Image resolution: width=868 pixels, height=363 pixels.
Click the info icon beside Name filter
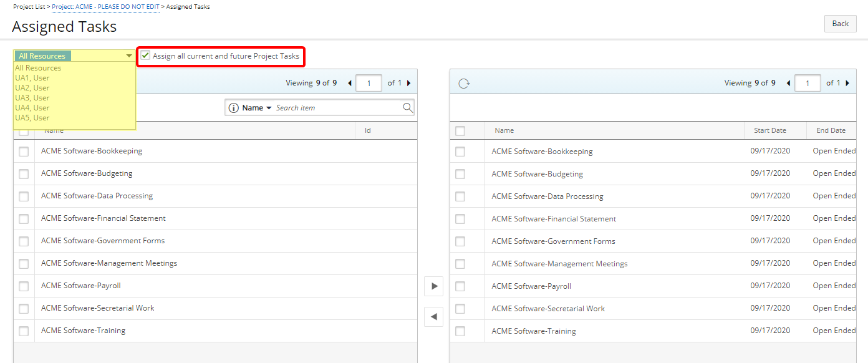point(234,108)
